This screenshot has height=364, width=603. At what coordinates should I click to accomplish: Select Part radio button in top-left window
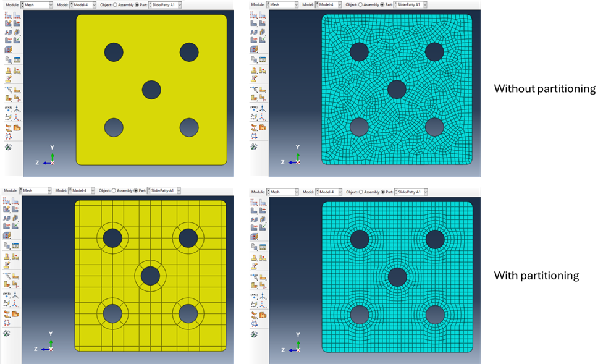pyautogui.click(x=137, y=5)
